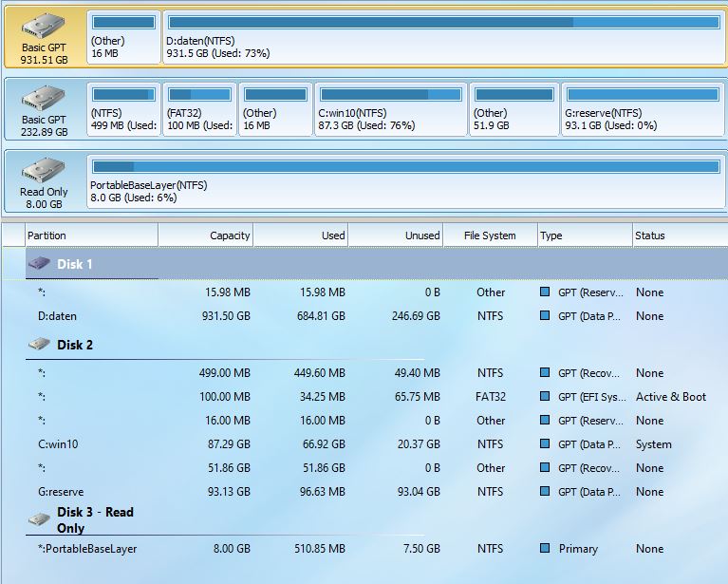Screen dimensions: 728x584
Task: Sort by the Capacity column header
Action: pyautogui.click(x=206, y=235)
